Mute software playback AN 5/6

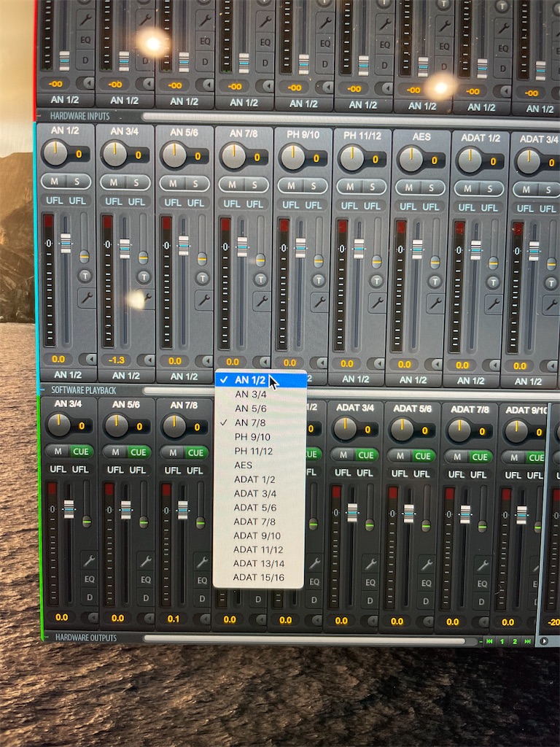(115, 452)
